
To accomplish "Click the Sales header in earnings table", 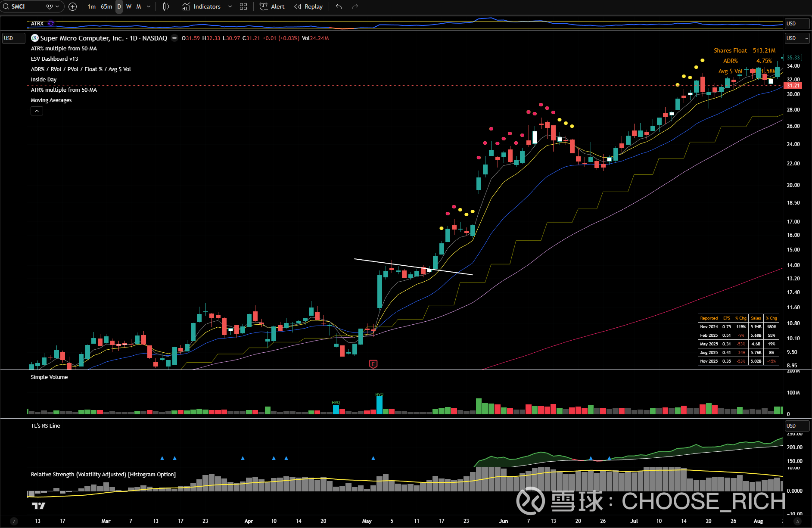I will (756, 318).
